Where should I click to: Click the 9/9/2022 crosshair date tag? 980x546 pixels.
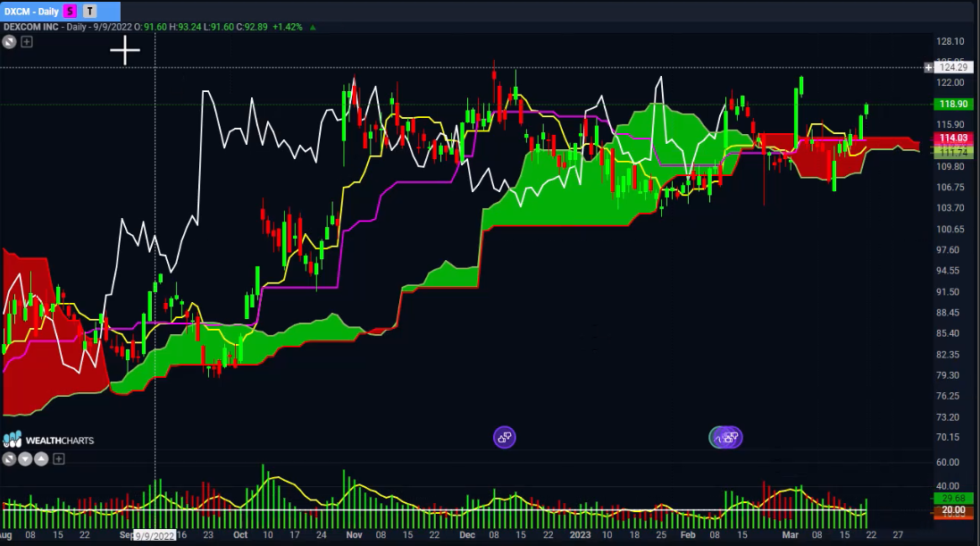[155, 536]
